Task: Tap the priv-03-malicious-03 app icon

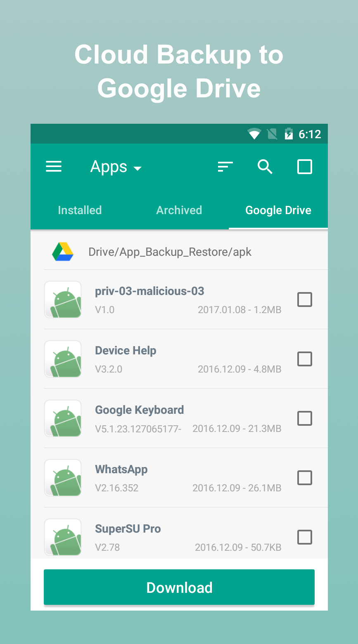Action: tap(63, 300)
